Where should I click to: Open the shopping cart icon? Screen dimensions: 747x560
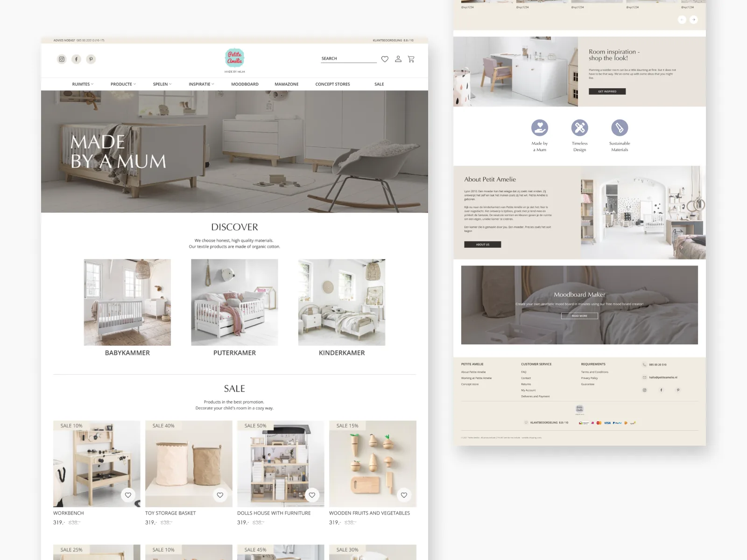[411, 59]
